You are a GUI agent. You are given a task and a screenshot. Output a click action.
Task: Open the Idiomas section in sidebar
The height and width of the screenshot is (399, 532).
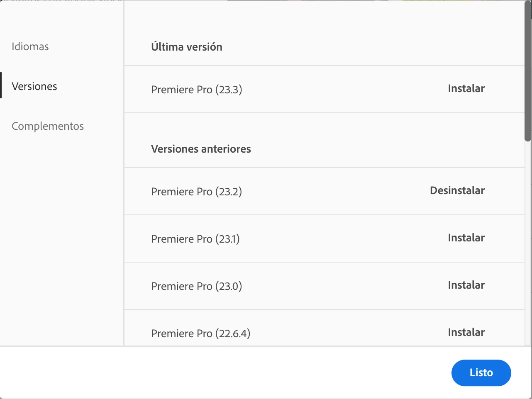[x=30, y=46]
